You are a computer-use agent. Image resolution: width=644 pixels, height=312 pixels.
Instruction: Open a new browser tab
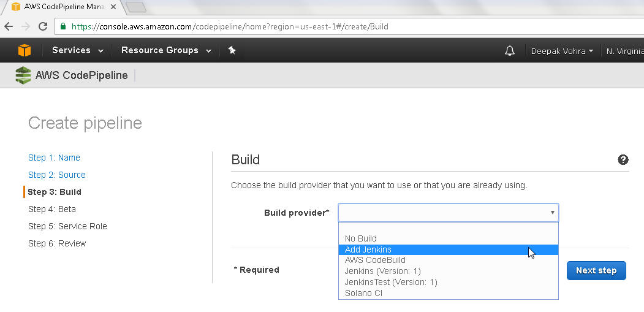pyautogui.click(x=135, y=7)
